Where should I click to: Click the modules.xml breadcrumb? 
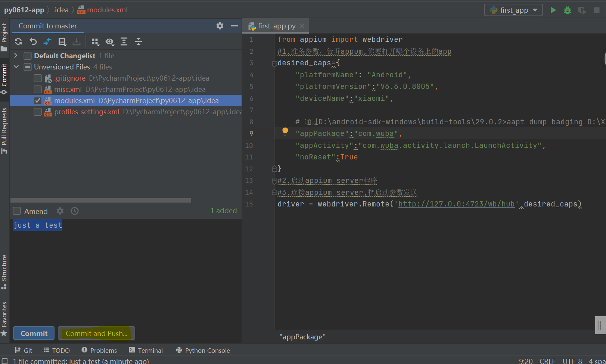[x=103, y=10]
